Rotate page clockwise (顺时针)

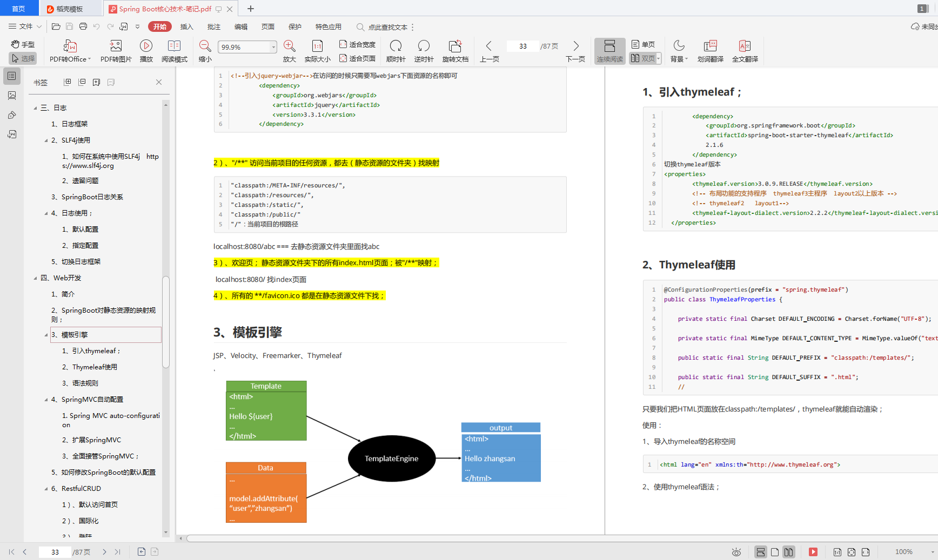coord(396,51)
